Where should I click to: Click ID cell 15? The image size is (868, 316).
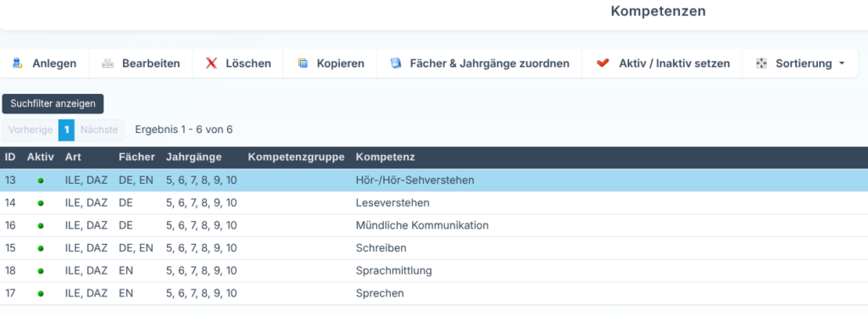tap(10, 248)
